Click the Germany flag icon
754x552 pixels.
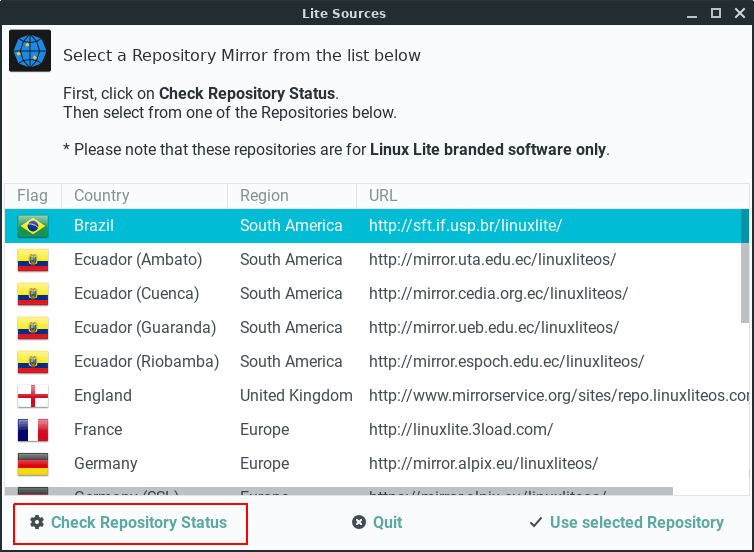tap(33, 464)
